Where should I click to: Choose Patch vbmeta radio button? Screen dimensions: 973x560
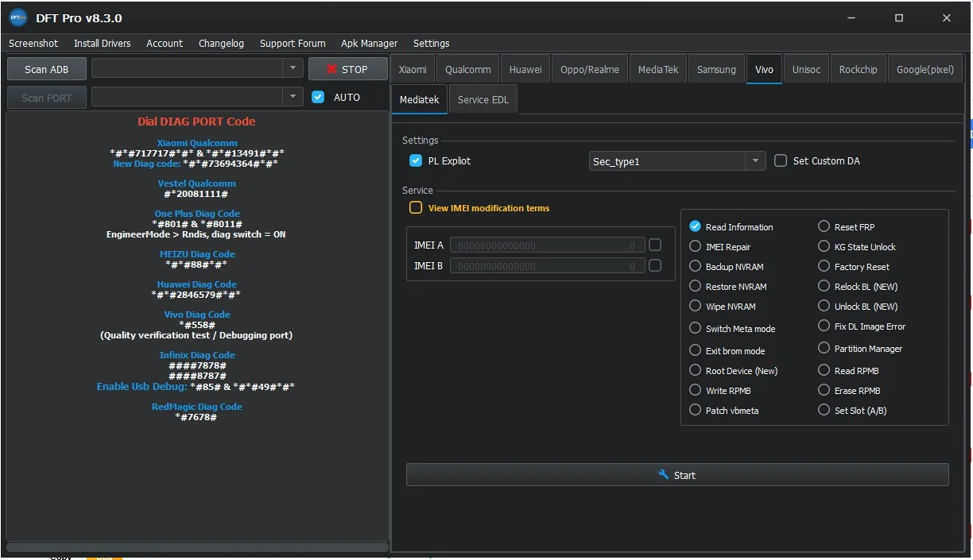[696, 410]
